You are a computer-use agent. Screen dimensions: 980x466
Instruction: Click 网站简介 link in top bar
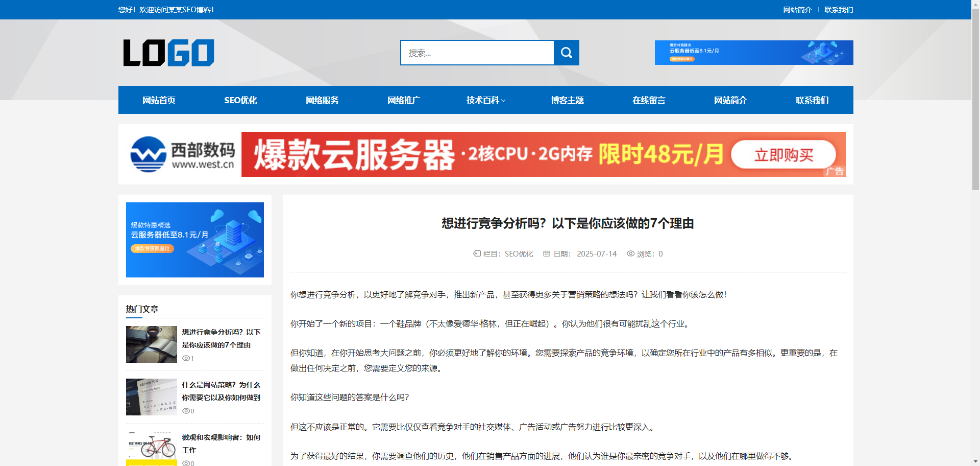coord(797,10)
